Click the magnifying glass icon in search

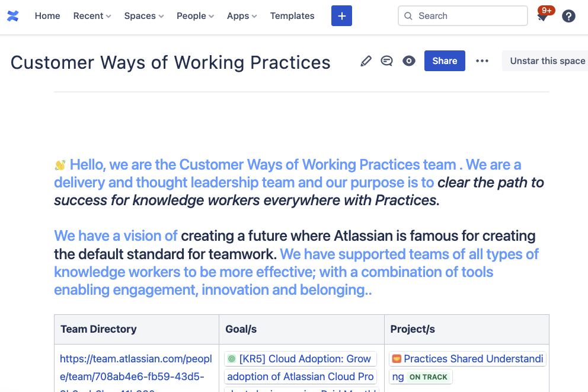tap(408, 16)
